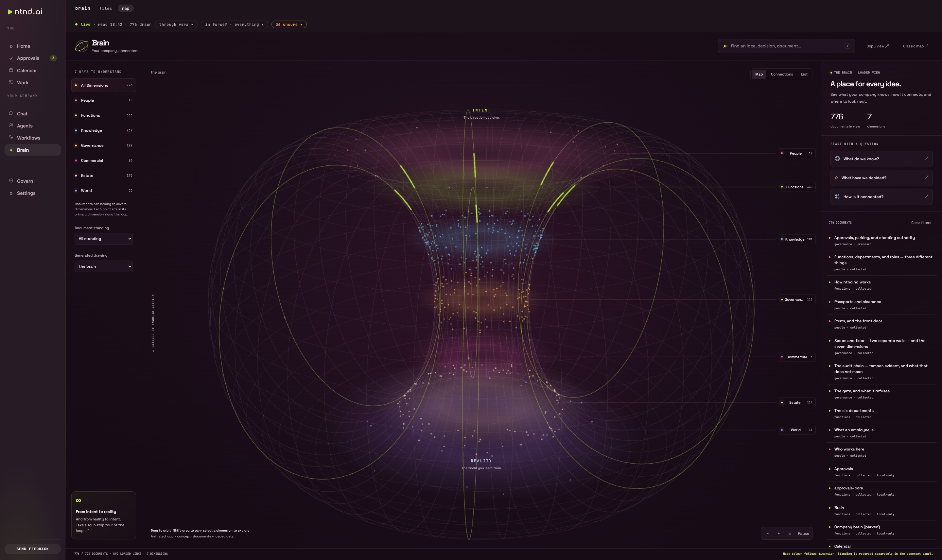Open the 'through vera' dropdown

[x=176, y=25]
